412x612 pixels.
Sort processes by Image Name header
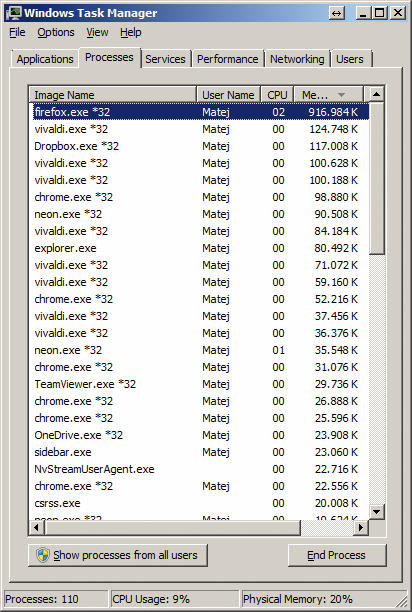[112, 95]
